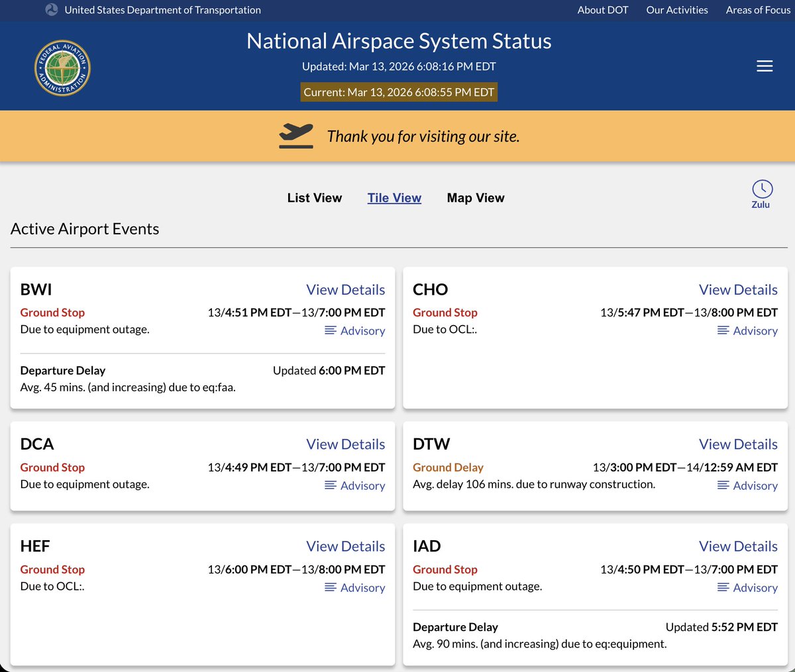795x672 pixels.
Task: Click the DOT logo in top bar
Action: (x=52, y=10)
